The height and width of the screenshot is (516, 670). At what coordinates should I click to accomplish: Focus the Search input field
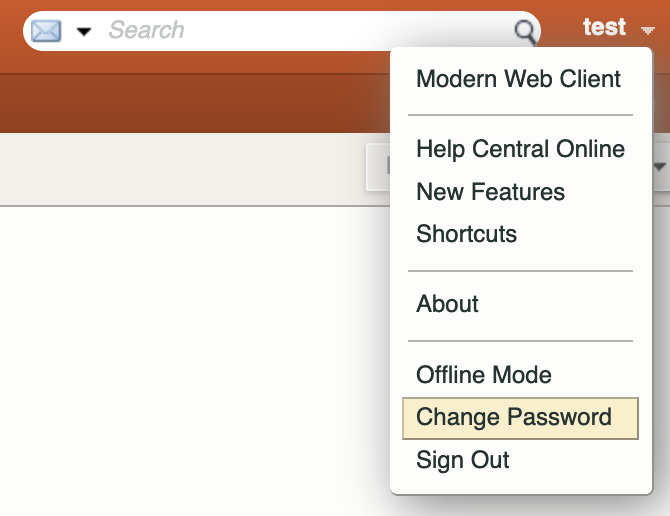pyautogui.click(x=308, y=30)
